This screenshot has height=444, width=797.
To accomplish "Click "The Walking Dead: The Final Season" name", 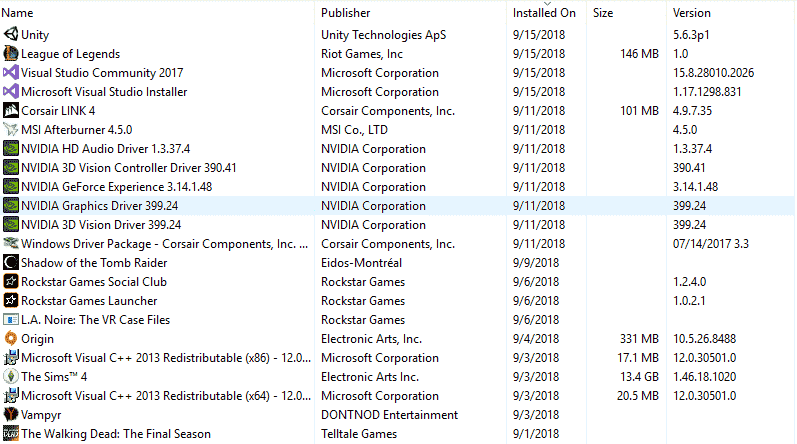I will [116, 434].
